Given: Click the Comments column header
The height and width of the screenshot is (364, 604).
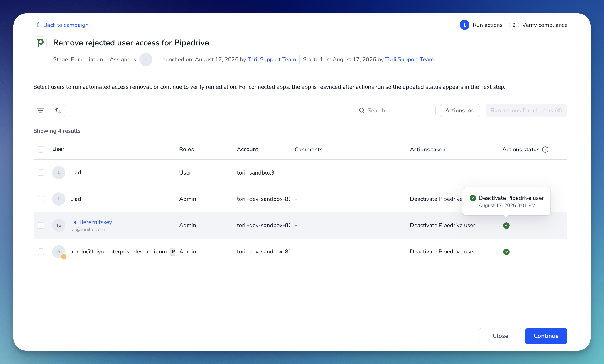Looking at the screenshot, I should click(308, 150).
